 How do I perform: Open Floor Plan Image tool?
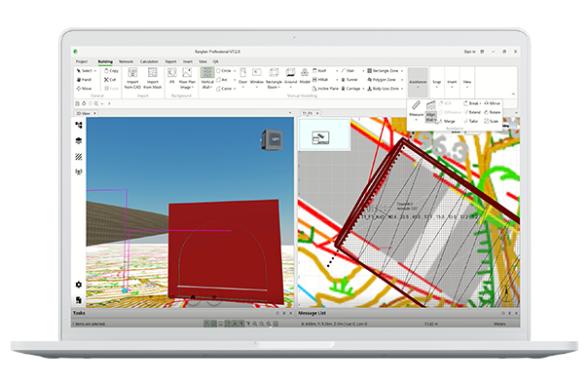pos(187,78)
